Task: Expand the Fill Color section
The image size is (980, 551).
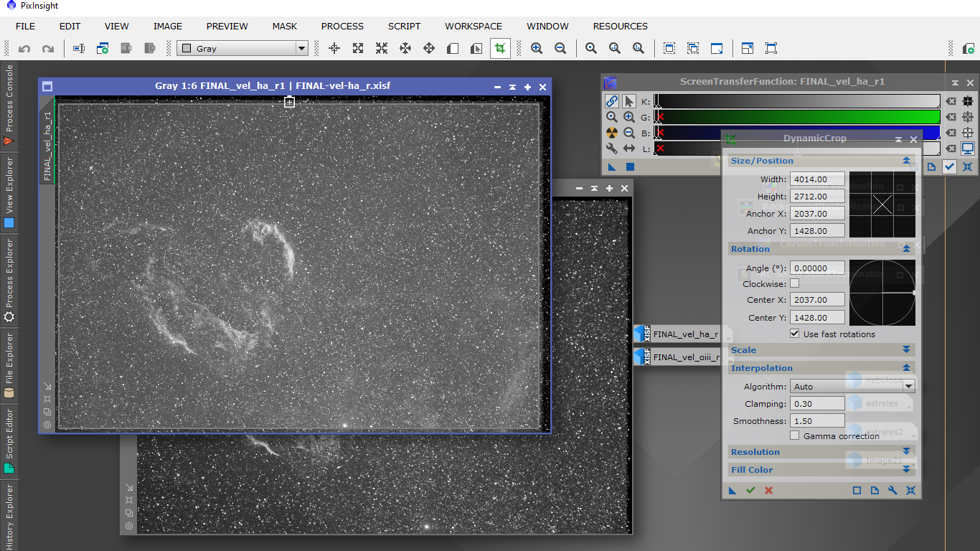Action: coord(906,470)
